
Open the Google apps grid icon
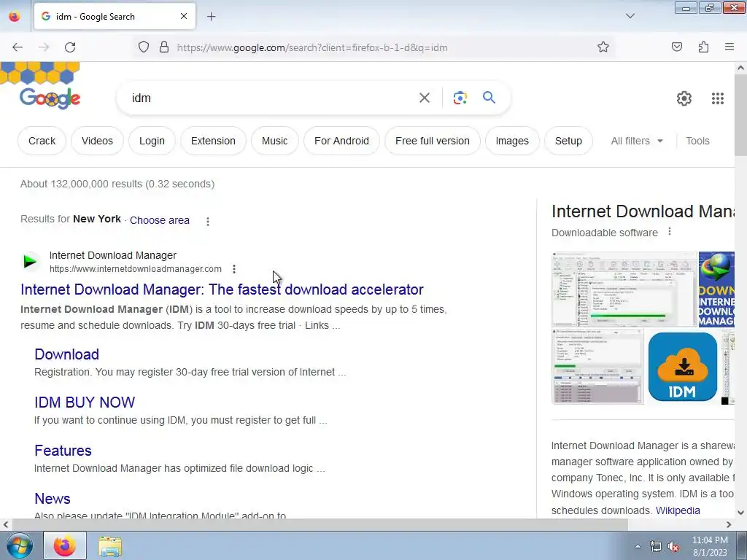718,98
